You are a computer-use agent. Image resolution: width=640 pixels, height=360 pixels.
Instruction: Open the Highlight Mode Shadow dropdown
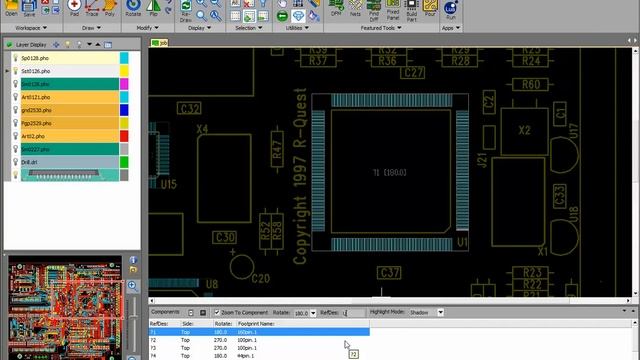[440, 313]
